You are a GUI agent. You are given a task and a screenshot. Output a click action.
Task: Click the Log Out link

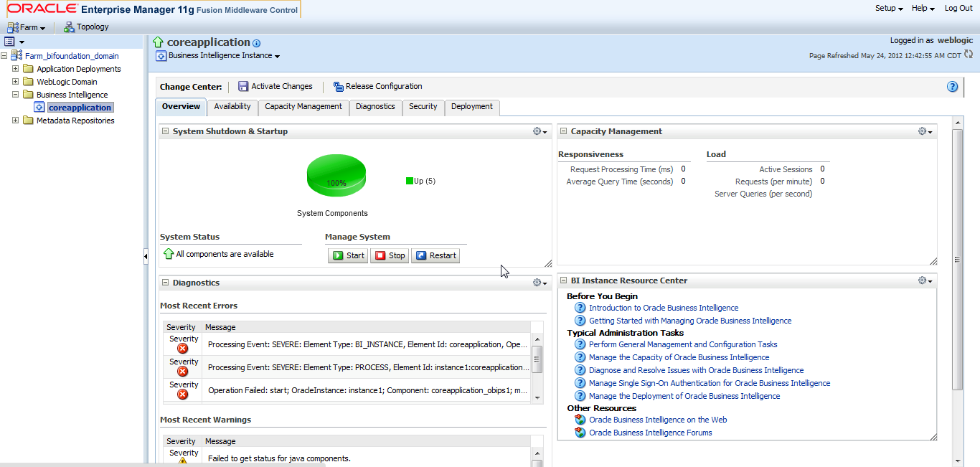[958, 8]
